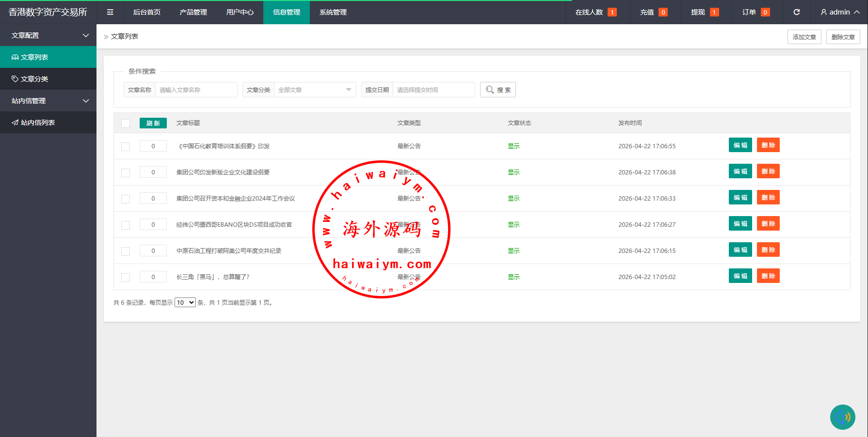This screenshot has height=437, width=868.
Task: Click the sidebar collapse hamburger icon
Action: point(110,12)
